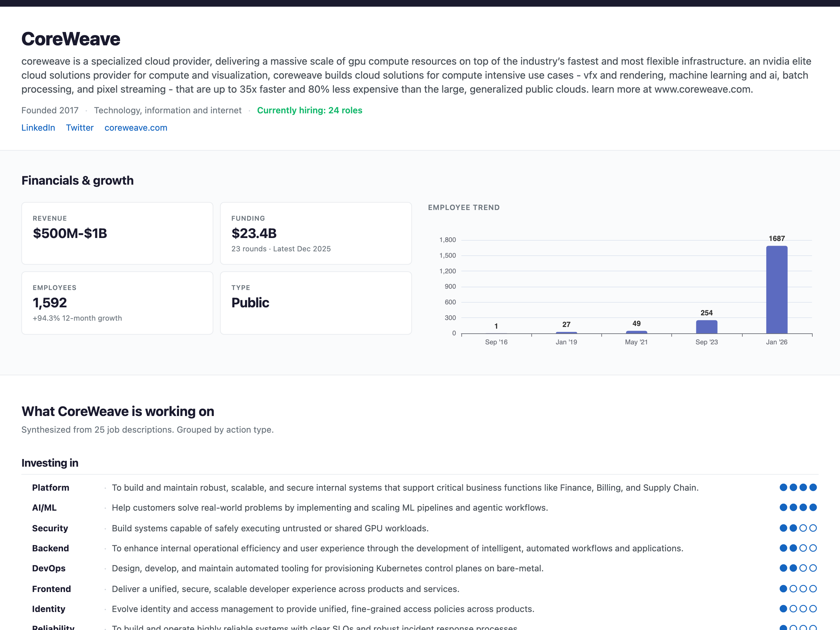Click the Platform category label
This screenshot has width=840, height=630.
51,488
